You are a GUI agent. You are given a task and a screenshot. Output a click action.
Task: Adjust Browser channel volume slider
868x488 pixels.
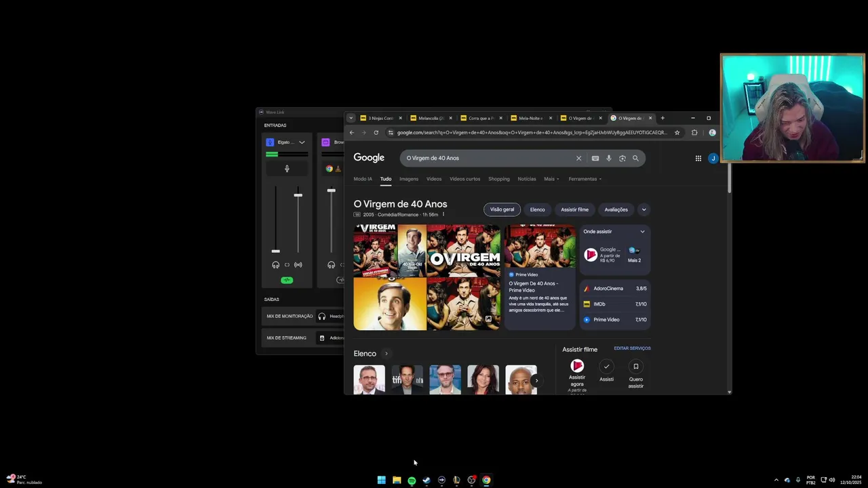coord(331,190)
